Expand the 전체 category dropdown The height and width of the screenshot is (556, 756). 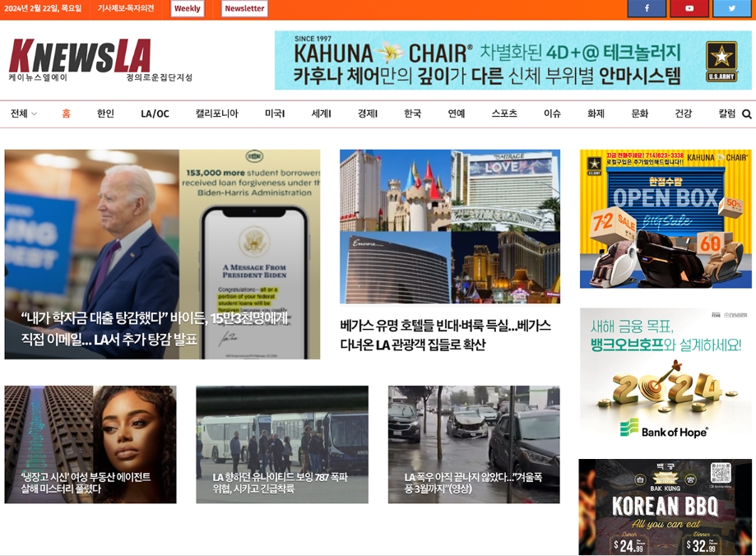tap(23, 114)
